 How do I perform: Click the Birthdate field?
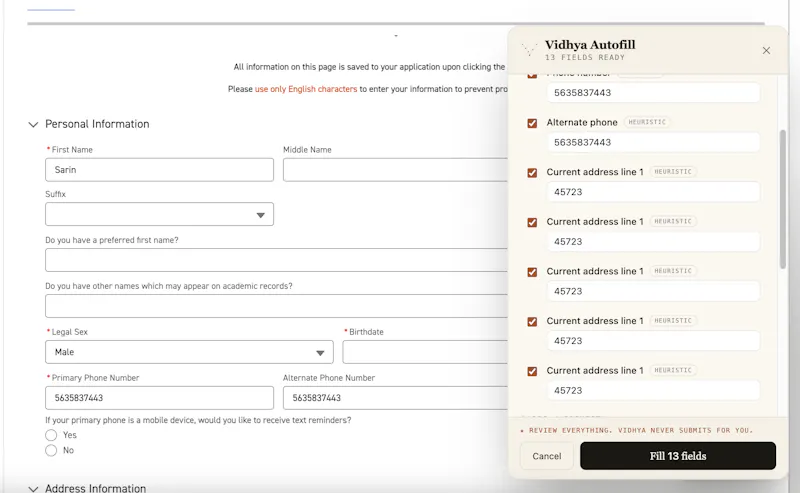click(x=425, y=352)
